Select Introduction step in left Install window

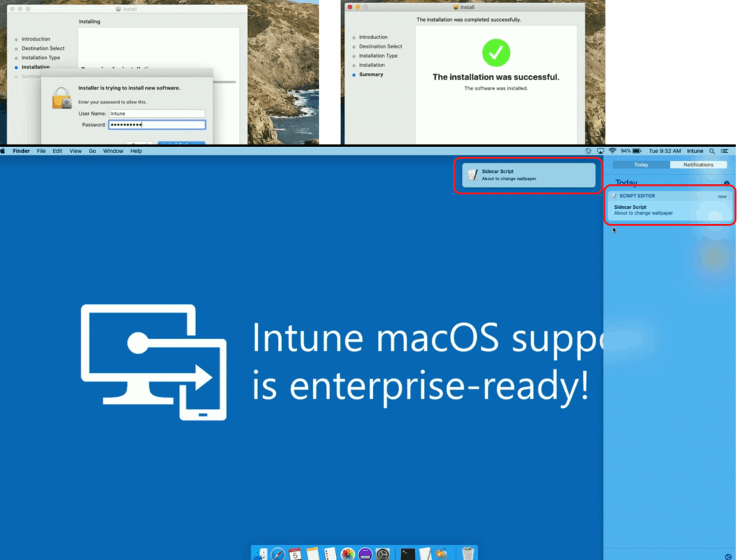point(35,39)
